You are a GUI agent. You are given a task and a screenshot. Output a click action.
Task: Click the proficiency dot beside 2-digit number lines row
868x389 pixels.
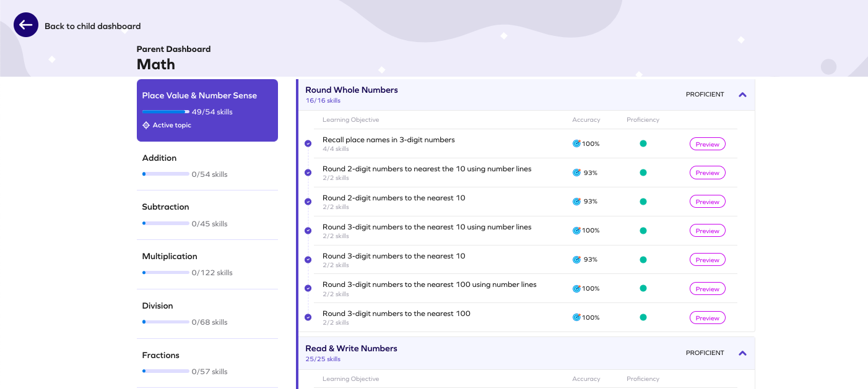tap(643, 171)
